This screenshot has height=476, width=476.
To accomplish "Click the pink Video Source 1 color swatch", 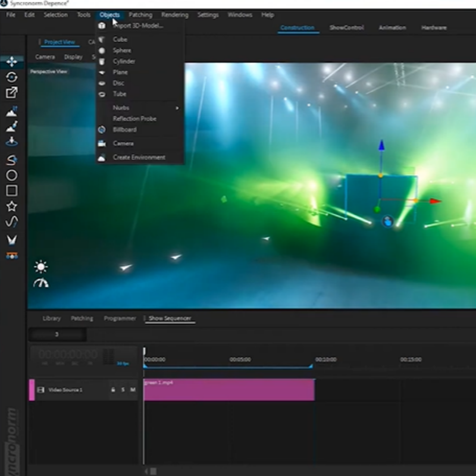I will click(x=32, y=390).
